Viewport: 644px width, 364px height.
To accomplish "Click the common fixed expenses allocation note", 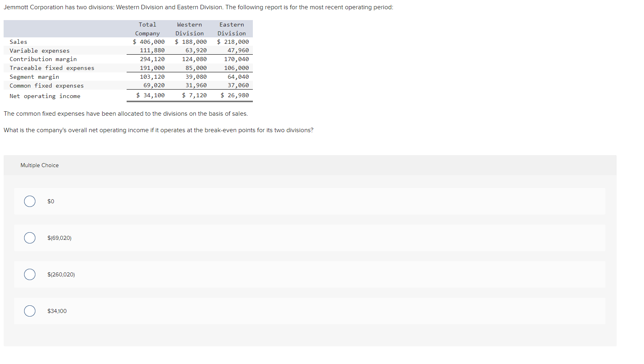I will coord(125,114).
